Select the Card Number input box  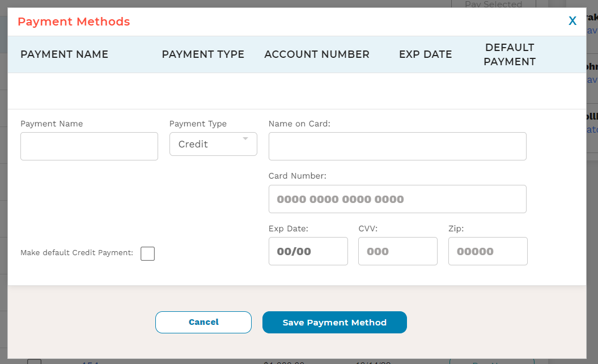coord(397,199)
